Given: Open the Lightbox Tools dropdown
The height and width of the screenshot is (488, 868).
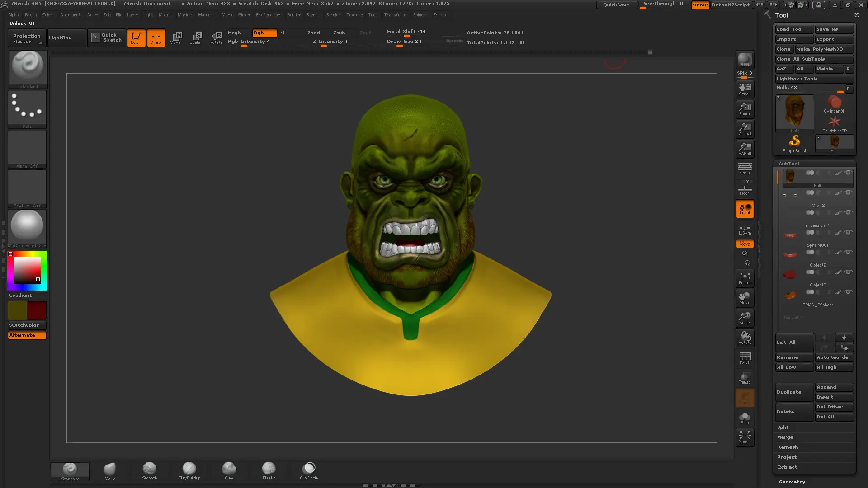Looking at the screenshot, I should click(815, 79).
